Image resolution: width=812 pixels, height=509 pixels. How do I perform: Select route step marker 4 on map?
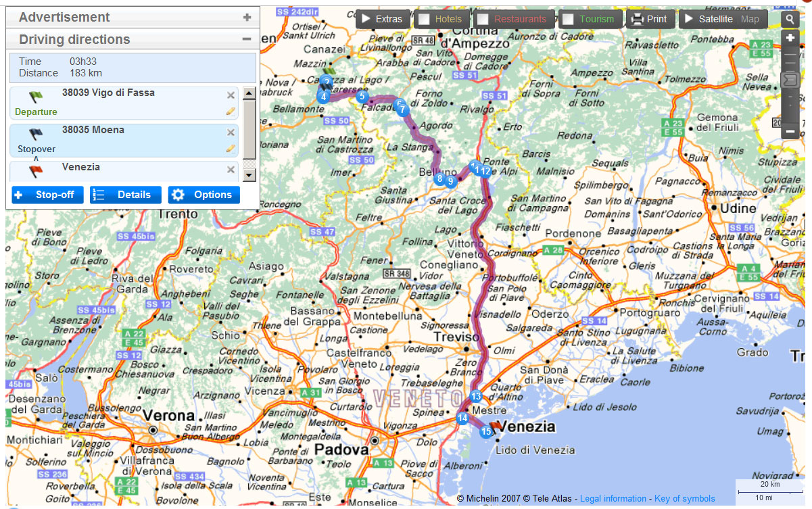323,96
